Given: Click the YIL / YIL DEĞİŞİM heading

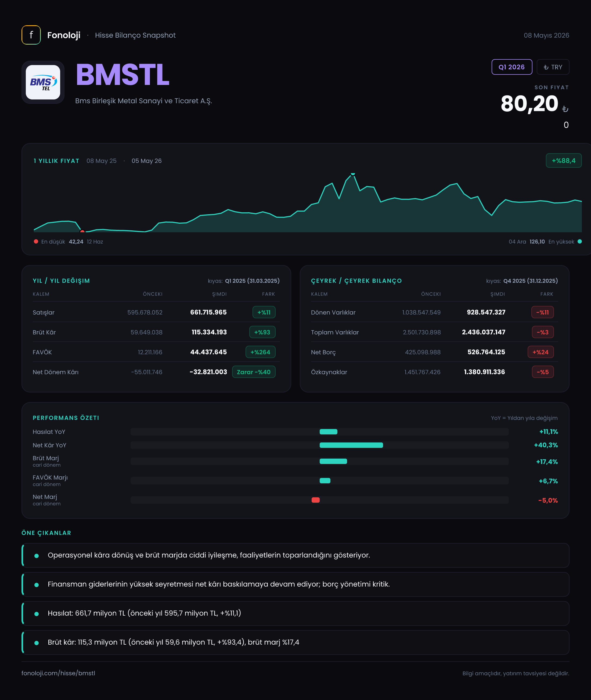Looking at the screenshot, I should coord(61,281).
